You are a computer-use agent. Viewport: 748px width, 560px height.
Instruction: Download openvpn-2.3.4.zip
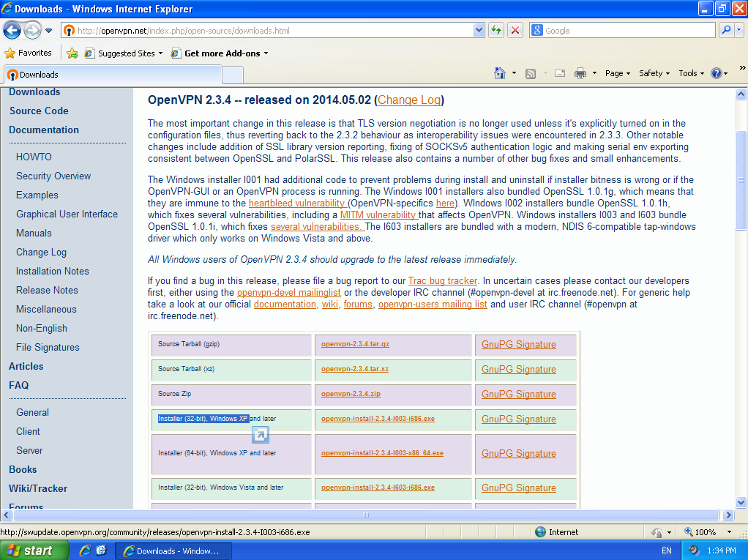[x=351, y=394]
